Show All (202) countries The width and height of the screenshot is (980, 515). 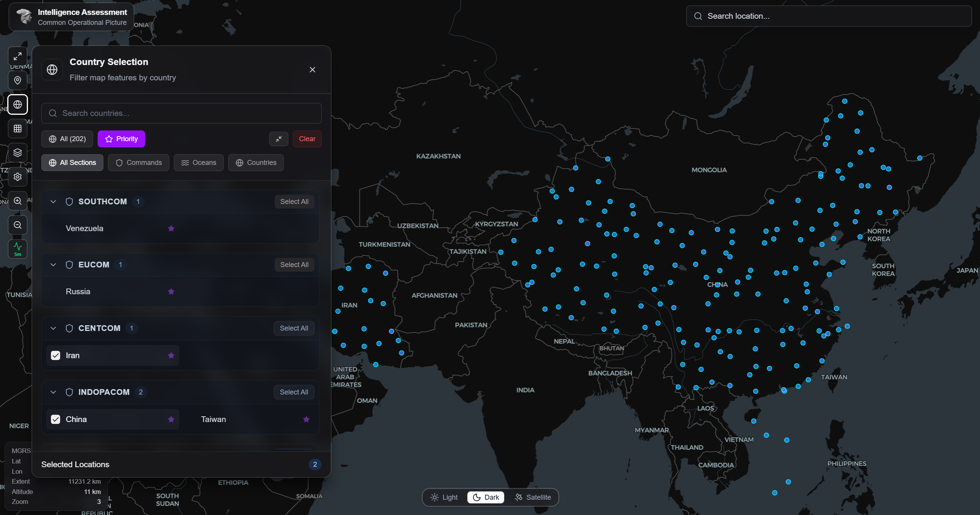coord(67,139)
